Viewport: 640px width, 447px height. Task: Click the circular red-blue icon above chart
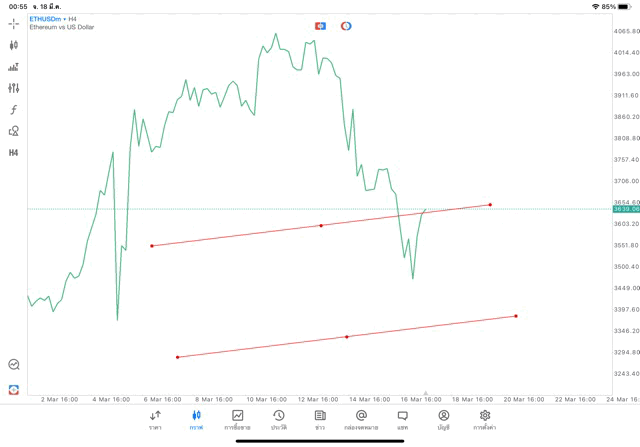(x=346, y=26)
